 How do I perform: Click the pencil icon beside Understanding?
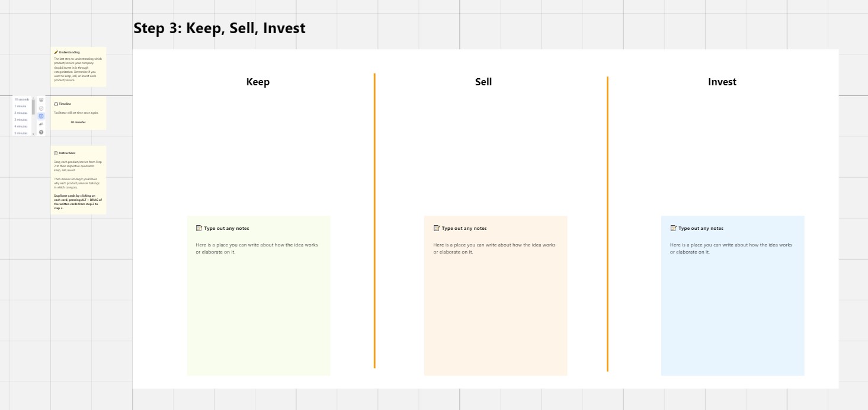click(56, 52)
